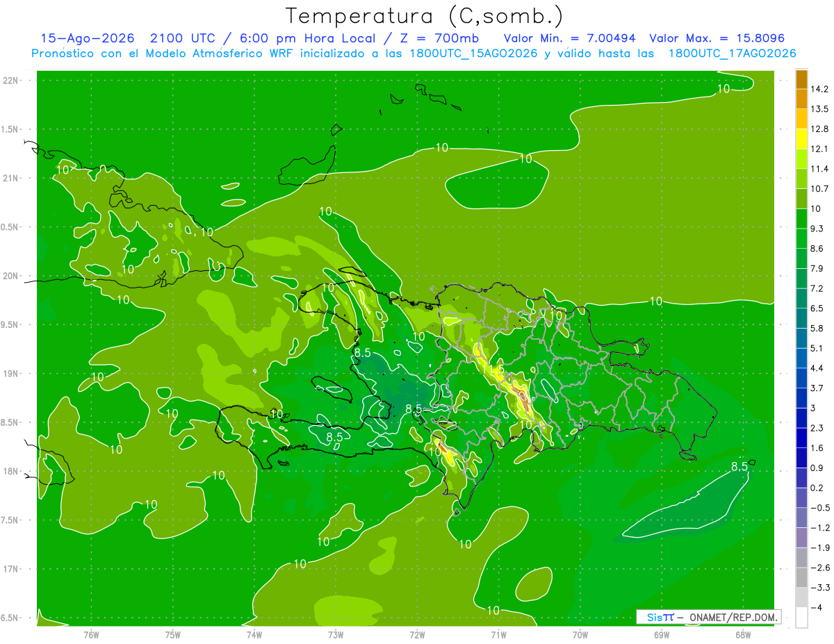Click the "7.9" color scale value
This screenshot has width=834, height=644.
click(x=817, y=268)
